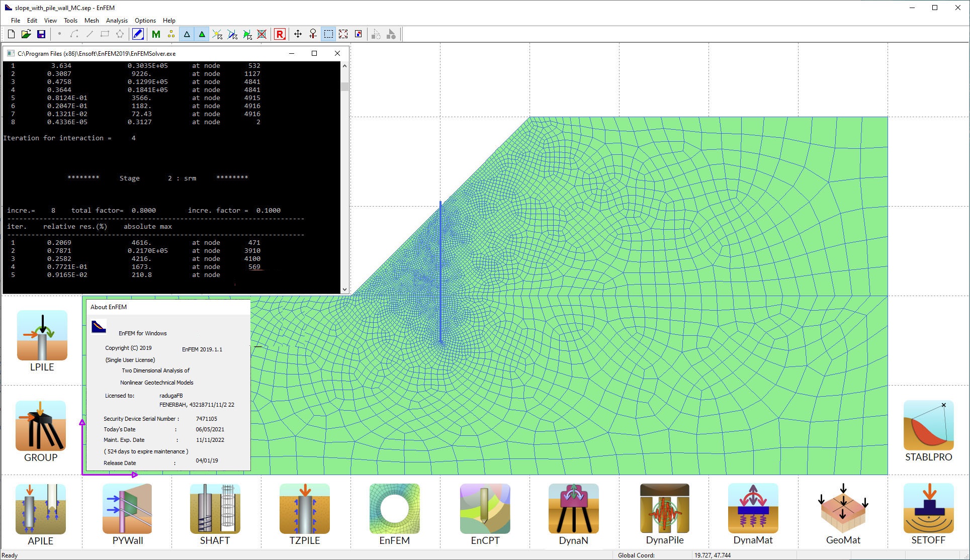Click the SETOFF program icon
This screenshot has height=560, width=970.
[929, 509]
